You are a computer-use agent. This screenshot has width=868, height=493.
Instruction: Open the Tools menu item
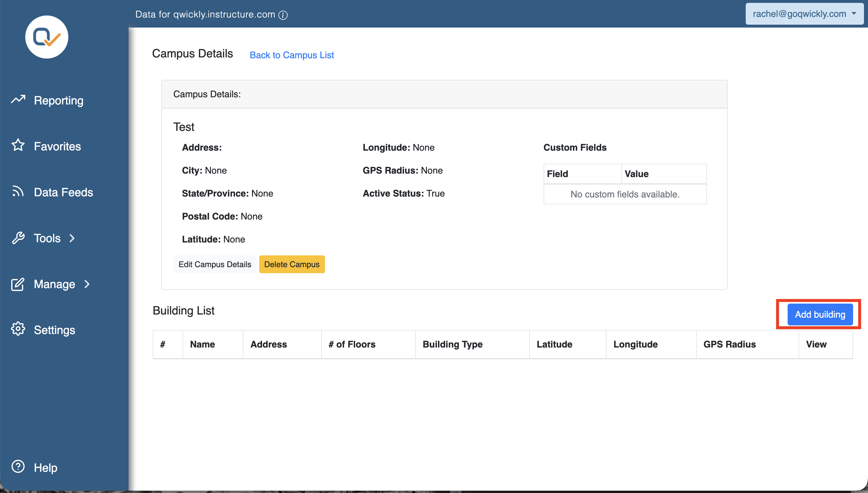tap(47, 238)
